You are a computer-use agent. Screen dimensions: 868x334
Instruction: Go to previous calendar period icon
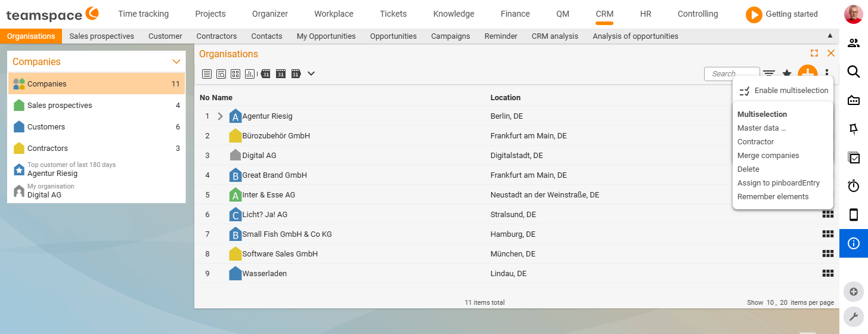[x=265, y=74]
